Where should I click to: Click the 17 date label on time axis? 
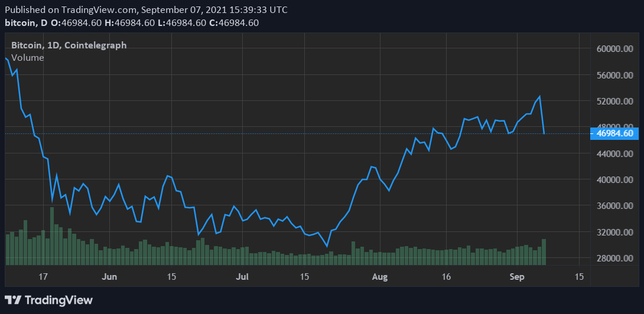coord(43,276)
